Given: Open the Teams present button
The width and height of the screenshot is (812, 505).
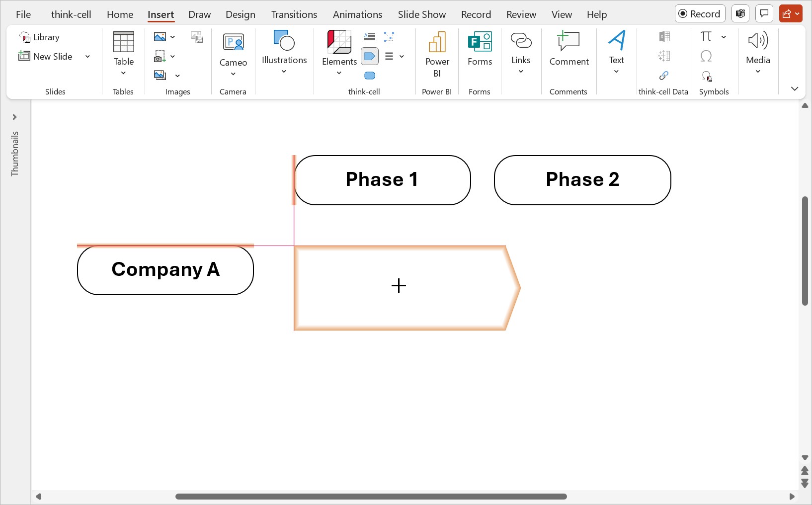Looking at the screenshot, I should click(x=740, y=14).
